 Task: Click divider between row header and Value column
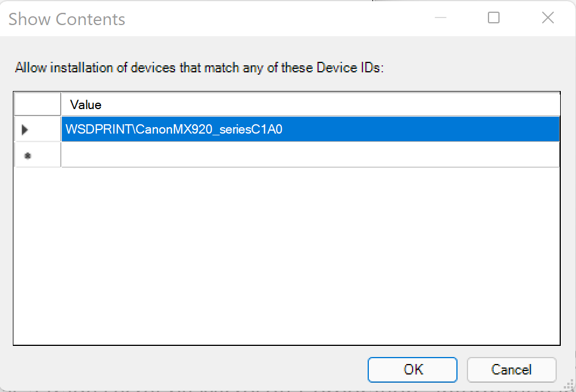pos(61,104)
